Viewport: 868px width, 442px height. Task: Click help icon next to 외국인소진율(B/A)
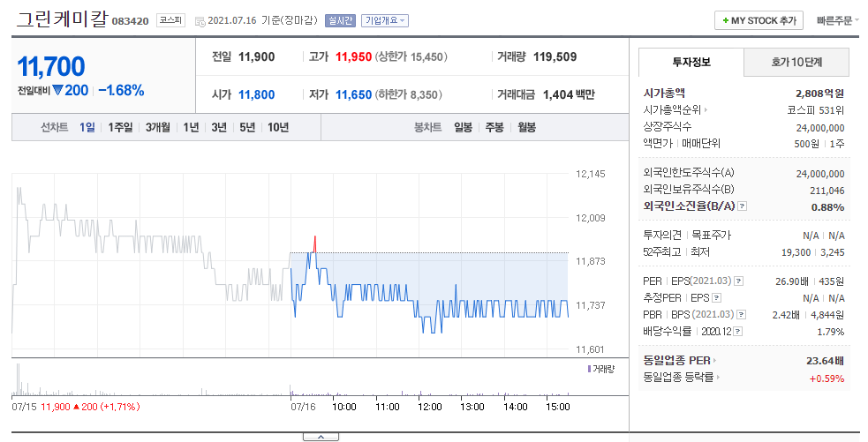pyautogui.click(x=743, y=206)
